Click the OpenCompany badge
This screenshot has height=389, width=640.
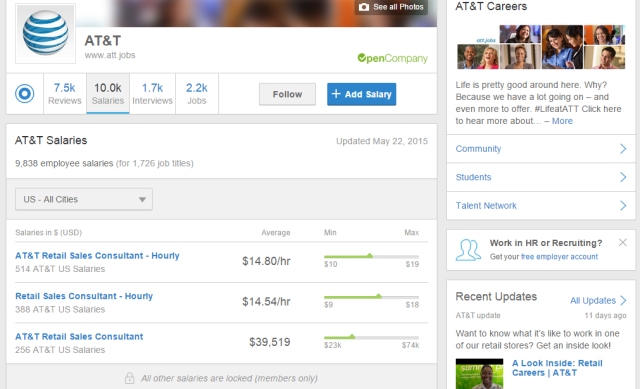click(x=392, y=58)
